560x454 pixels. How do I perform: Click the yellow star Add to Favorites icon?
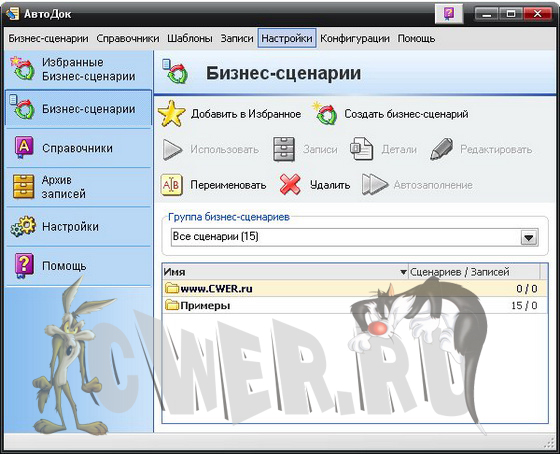click(171, 114)
